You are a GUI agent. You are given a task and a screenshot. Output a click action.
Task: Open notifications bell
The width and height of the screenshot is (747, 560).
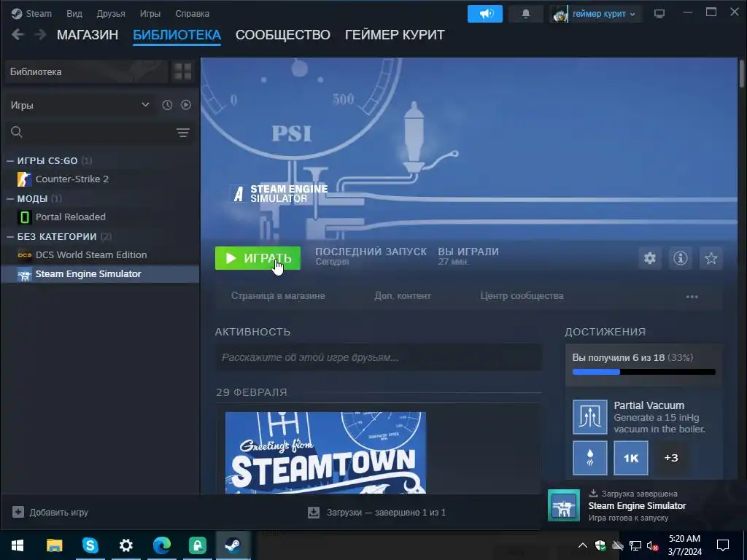tap(525, 14)
